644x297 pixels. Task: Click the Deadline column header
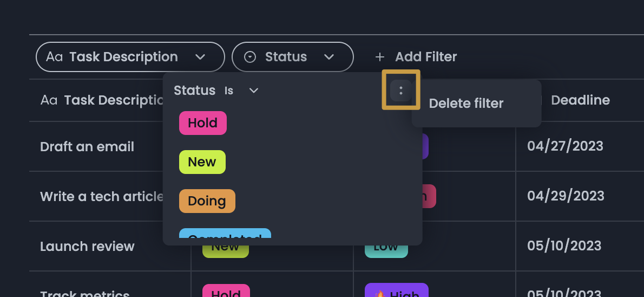tap(580, 100)
